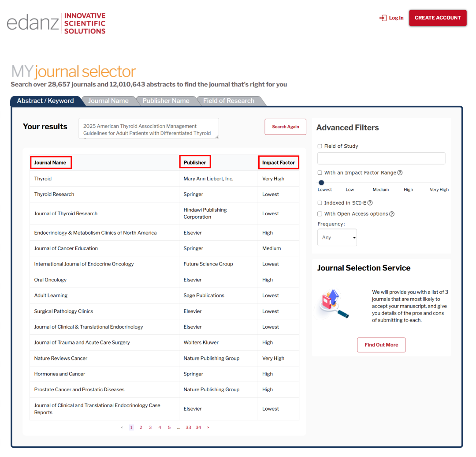The image size is (476, 457).
Task: Click the Impact Factor Range help icon
Action: (x=400, y=173)
